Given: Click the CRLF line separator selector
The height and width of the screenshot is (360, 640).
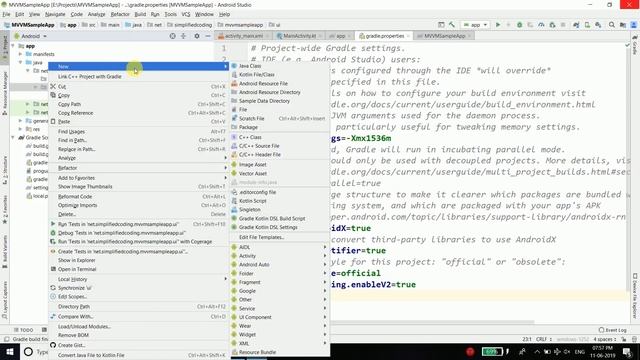Looking at the screenshot, I should [544, 339].
